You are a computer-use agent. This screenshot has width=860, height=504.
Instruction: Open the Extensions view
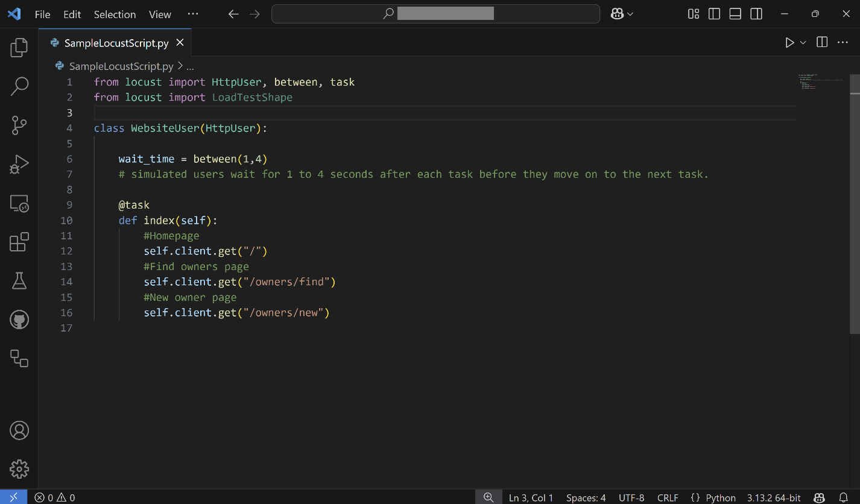pos(19,242)
